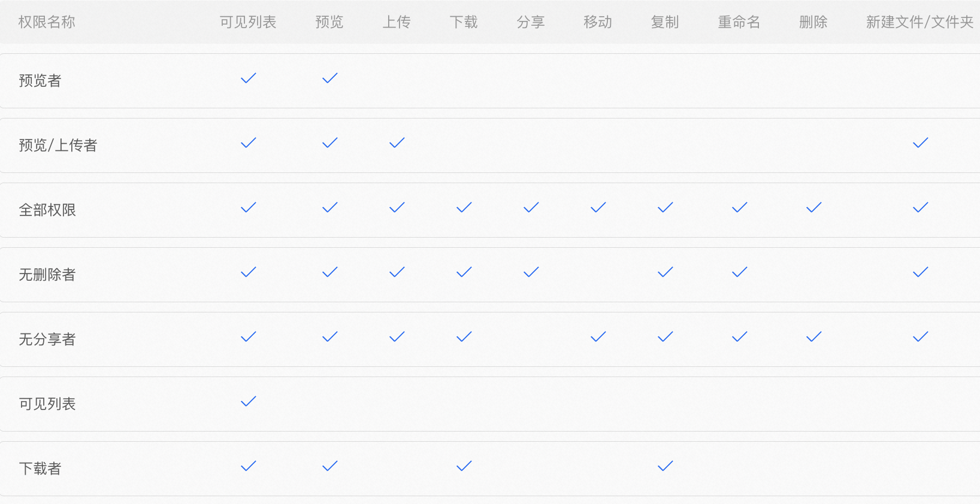
Task: Click the 移动 checkmark in 无分享者 row
Action: click(598, 336)
